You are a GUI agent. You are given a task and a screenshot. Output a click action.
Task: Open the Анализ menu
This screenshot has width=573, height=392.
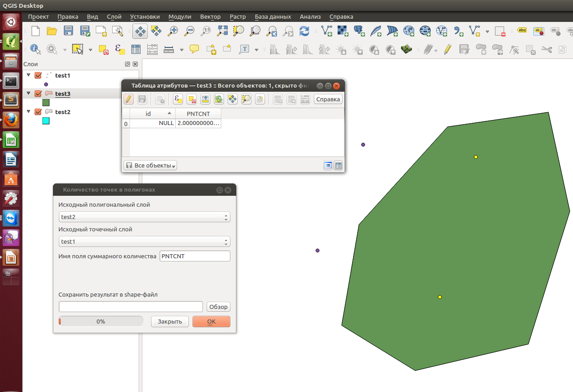[x=310, y=17]
